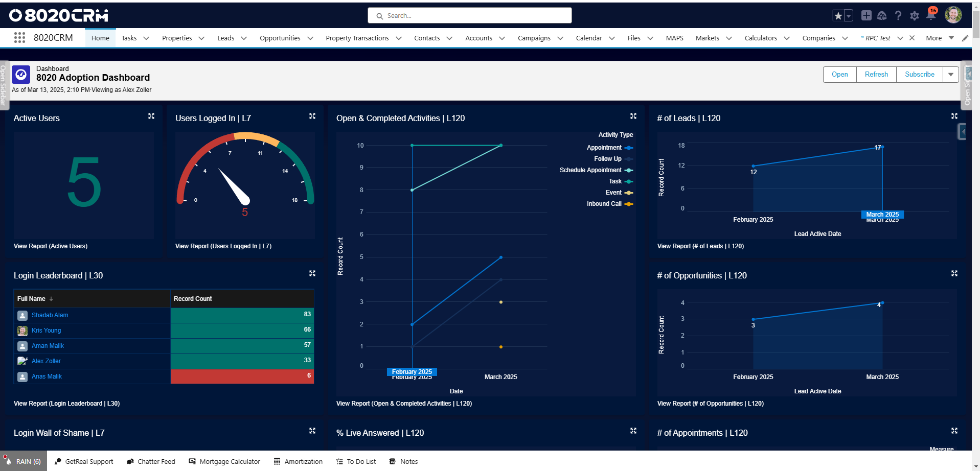Viewport: 980px width, 471px height.
Task: Open the Leads dropdown menu
Action: [244, 38]
